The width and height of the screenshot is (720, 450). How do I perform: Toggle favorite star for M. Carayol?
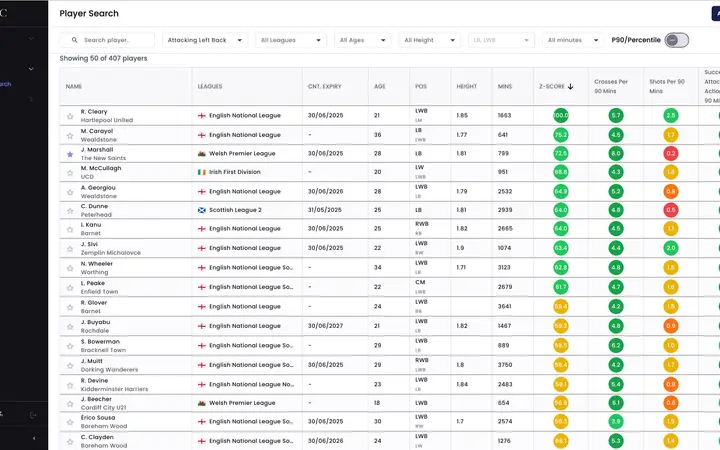[x=70, y=135]
